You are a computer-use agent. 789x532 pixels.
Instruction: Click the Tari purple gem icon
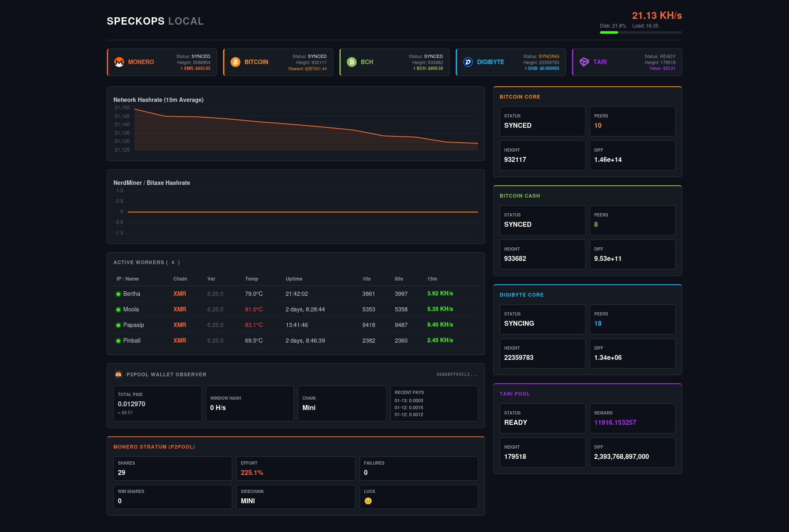click(584, 62)
